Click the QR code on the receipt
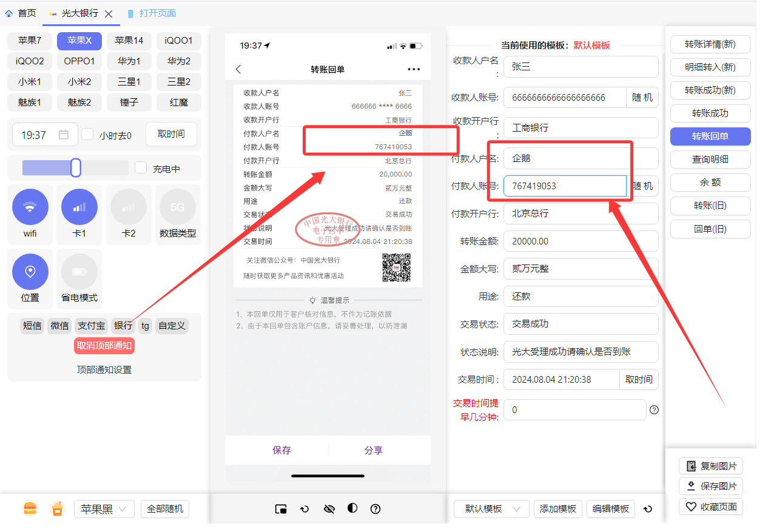774x532 pixels. (396, 268)
